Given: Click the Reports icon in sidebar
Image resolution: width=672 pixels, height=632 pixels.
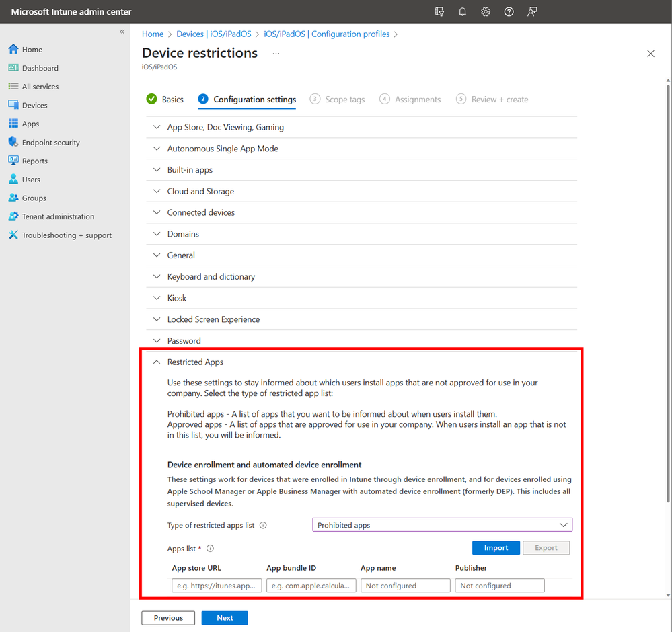Looking at the screenshot, I should tap(13, 161).
